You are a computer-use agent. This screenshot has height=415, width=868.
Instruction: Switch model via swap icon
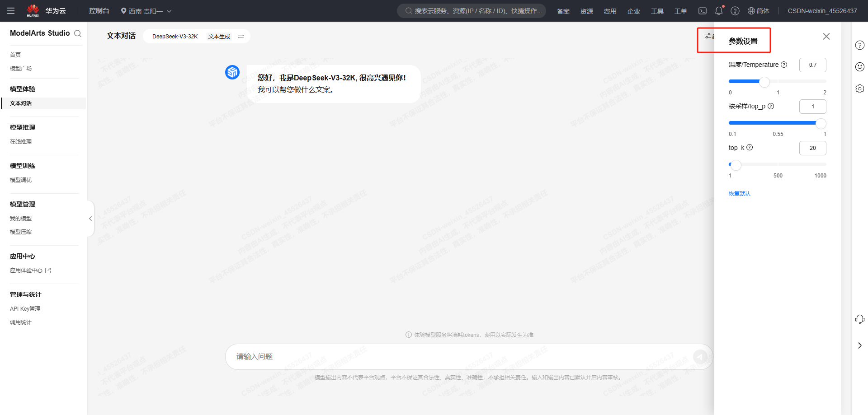241,37
